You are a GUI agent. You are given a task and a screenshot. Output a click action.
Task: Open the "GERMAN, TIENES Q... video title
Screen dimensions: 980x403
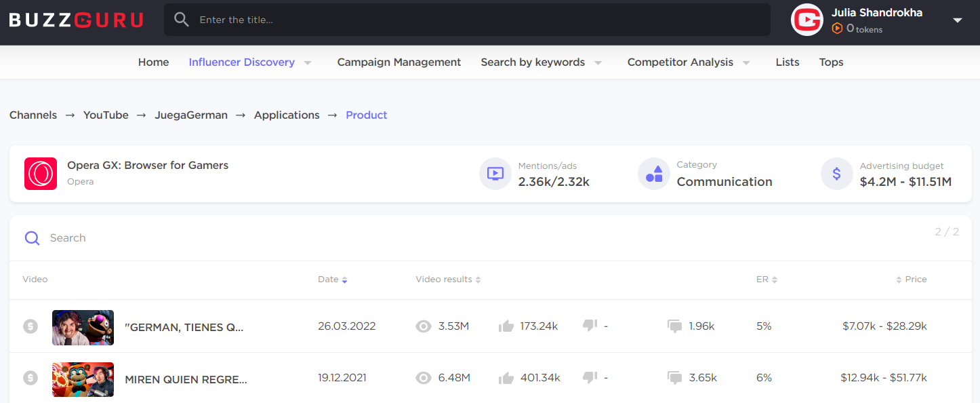click(184, 327)
